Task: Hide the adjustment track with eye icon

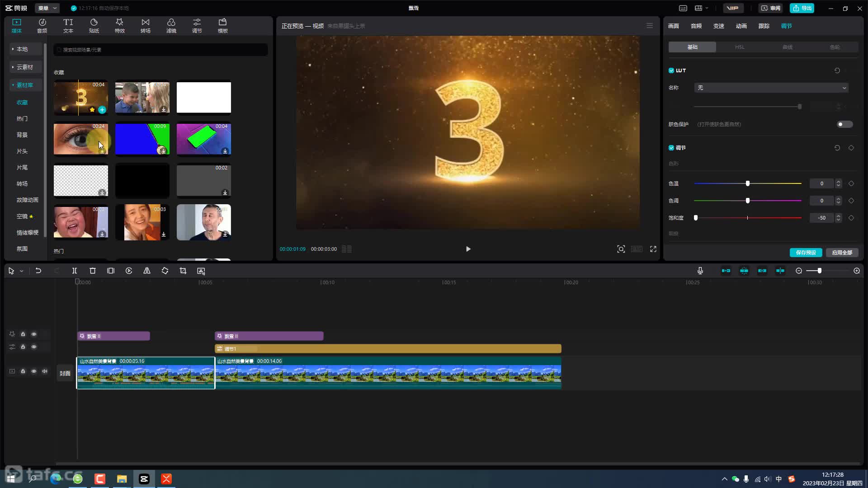Action: [x=34, y=347]
